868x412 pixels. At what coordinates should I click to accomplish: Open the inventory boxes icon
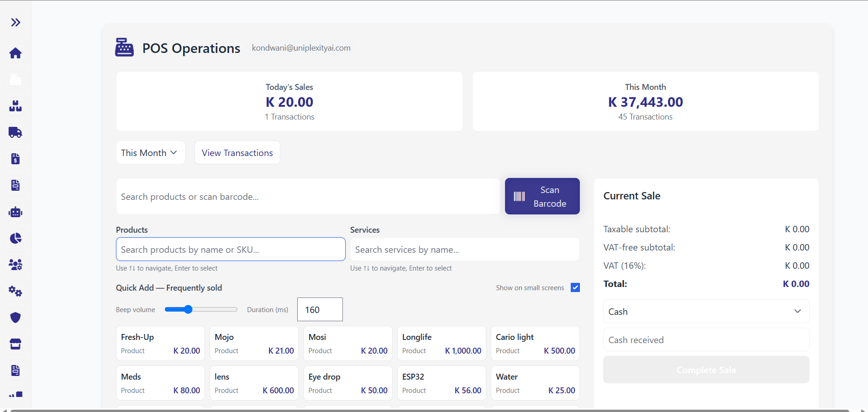tap(16, 106)
